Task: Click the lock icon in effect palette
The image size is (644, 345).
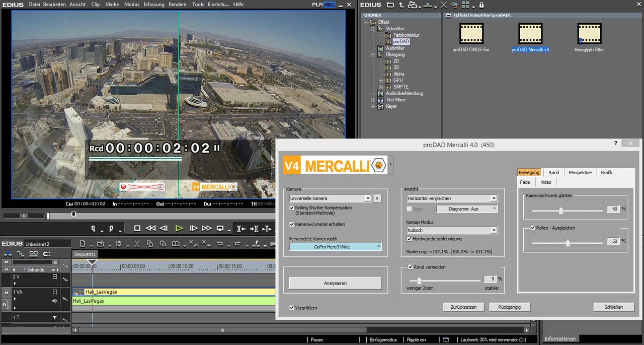Action: pos(481,5)
